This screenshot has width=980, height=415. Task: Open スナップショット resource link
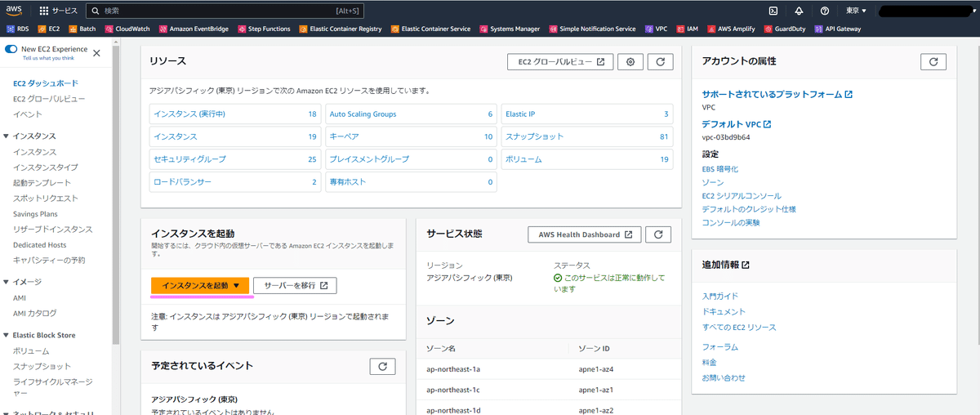534,136
